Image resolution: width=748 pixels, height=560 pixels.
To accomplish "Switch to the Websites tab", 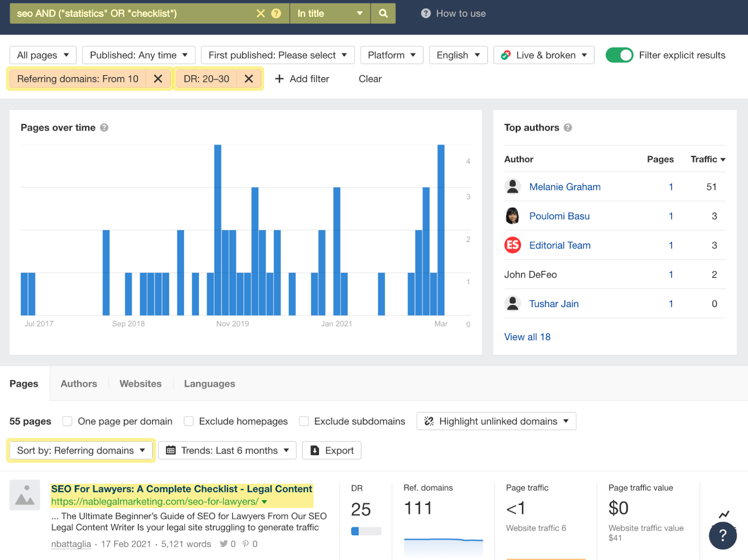I will pos(140,383).
